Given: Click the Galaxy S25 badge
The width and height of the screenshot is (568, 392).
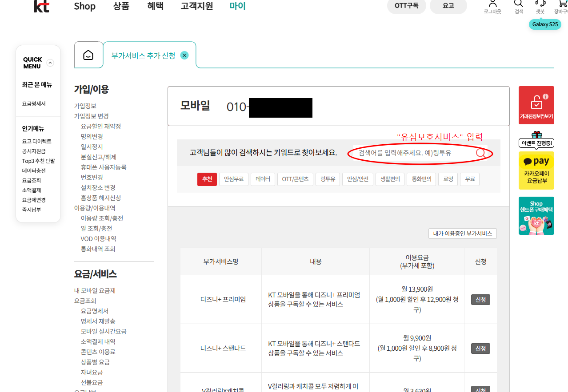Looking at the screenshot, I should point(545,24).
